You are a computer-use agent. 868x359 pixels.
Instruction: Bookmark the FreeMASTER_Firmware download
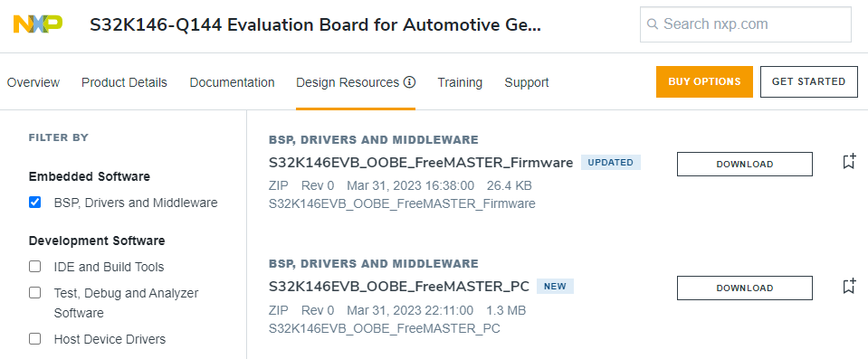click(x=849, y=162)
